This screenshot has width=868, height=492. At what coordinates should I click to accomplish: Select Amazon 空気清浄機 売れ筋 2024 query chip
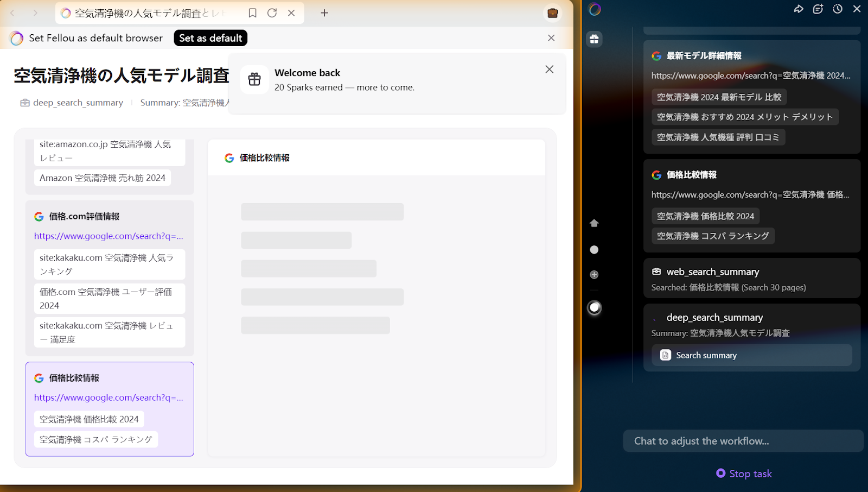[x=103, y=178]
